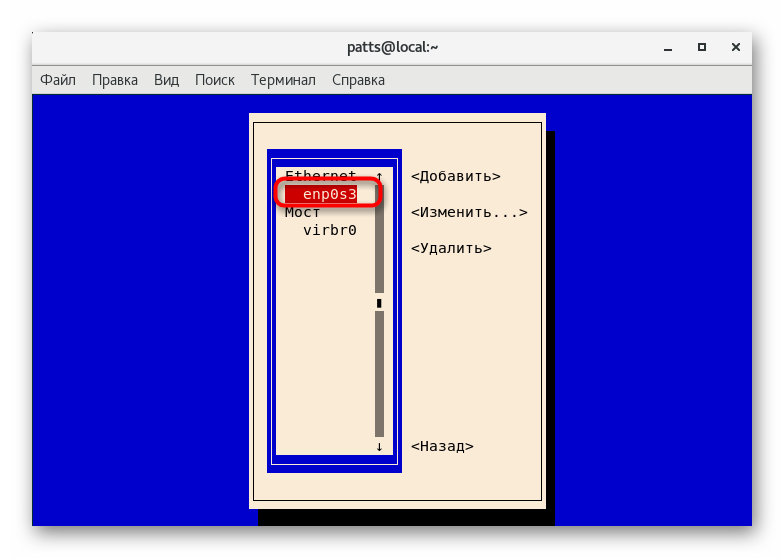Image resolution: width=784 pixels, height=558 pixels.
Task: Select the enp0s3 connection
Action: pyautogui.click(x=321, y=194)
